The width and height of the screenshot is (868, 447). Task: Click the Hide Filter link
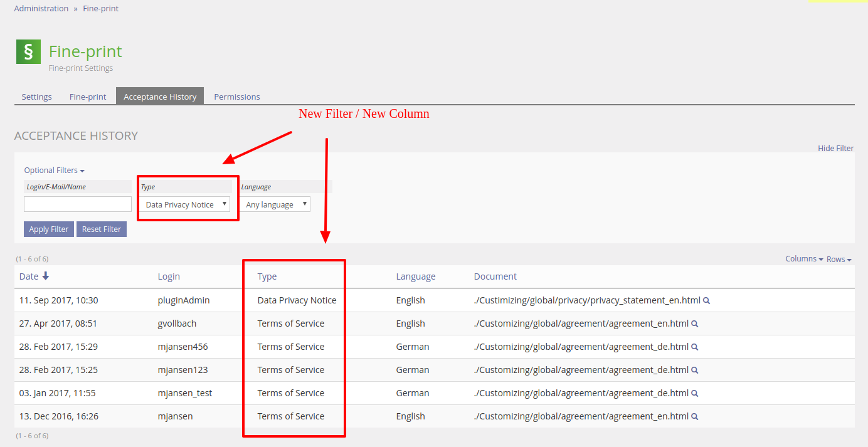(835, 149)
